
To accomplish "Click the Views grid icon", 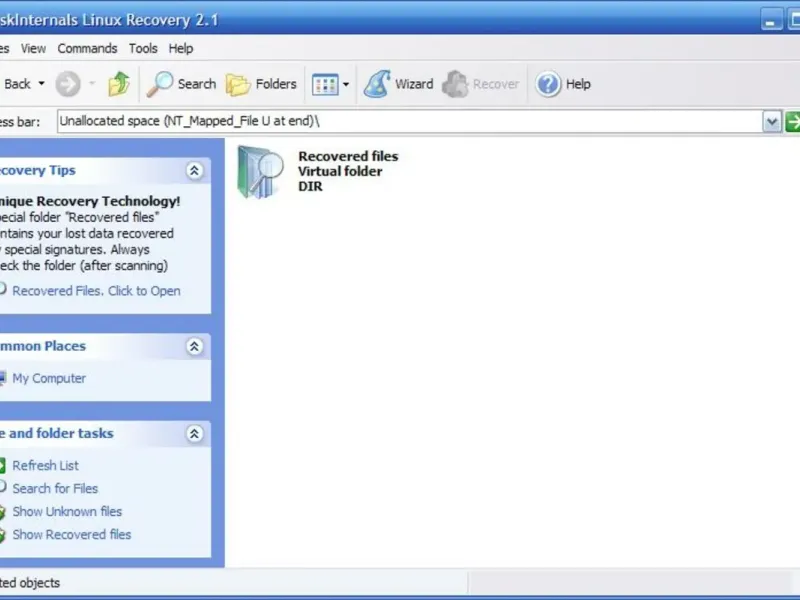I will click(x=325, y=84).
